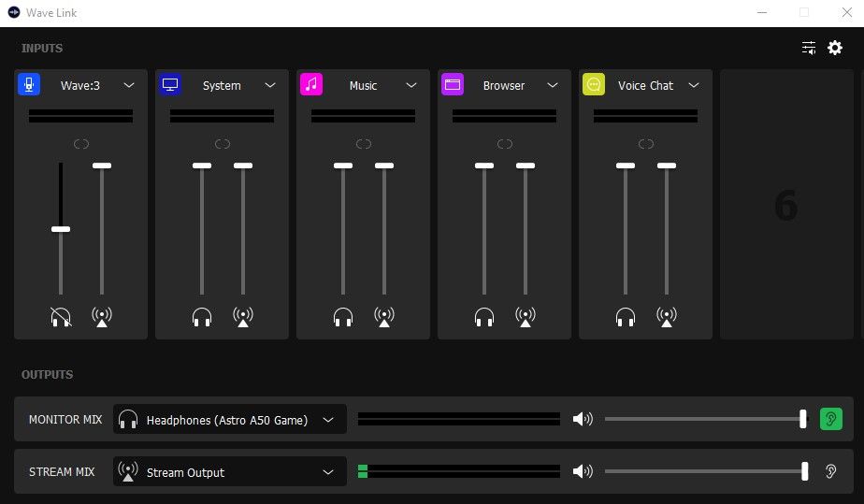Click the Wave:3 microphone channel icon
The image size is (864, 504).
(29, 85)
